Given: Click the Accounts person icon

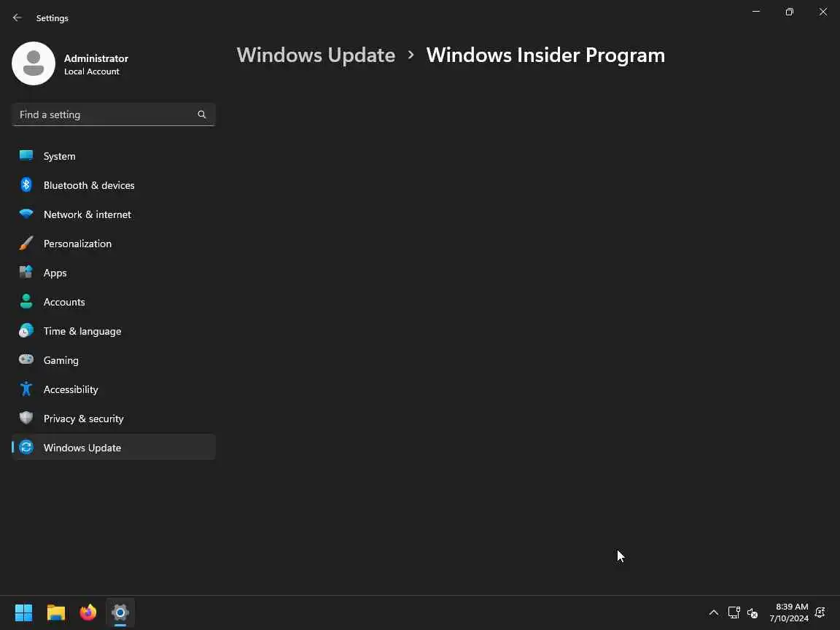Looking at the screenshot, I should tap(26, 301).
